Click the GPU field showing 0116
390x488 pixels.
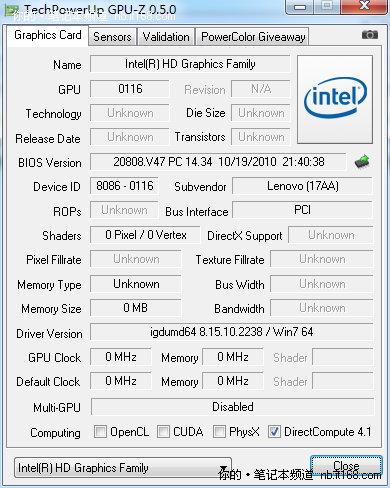[x=130, y=89]
